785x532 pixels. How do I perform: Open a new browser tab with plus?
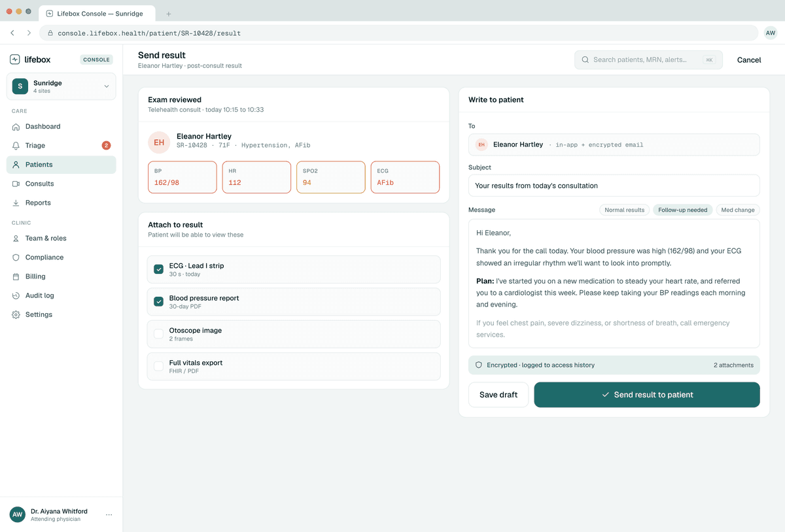coord(169,14)
